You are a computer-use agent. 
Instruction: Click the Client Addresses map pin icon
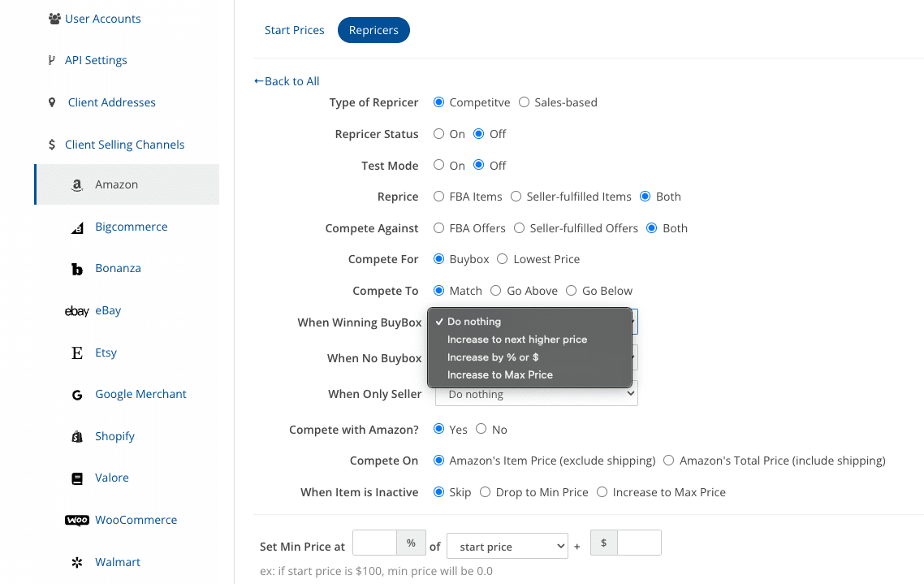tap(52, 102)
